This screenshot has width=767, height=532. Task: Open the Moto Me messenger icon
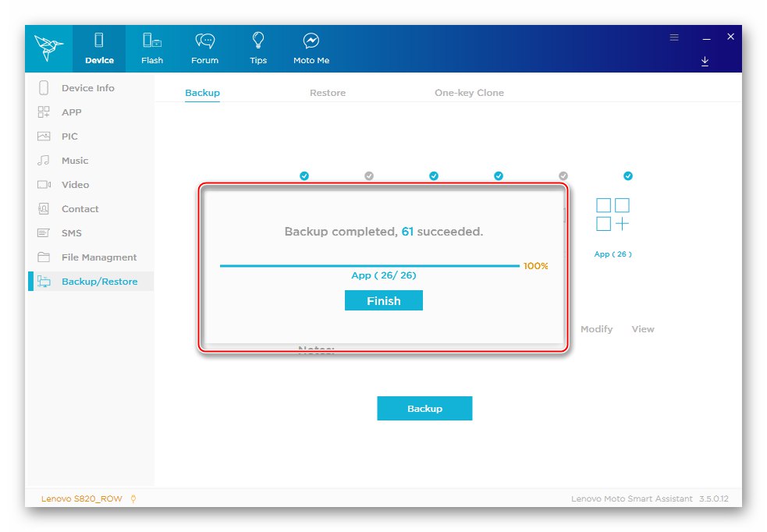(311, 41)
